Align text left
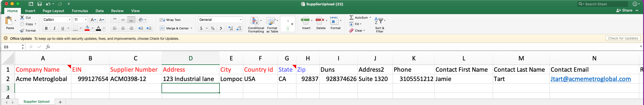Image resolution: width=644 pixels, height=105 pixels. (x=115, y=28)
